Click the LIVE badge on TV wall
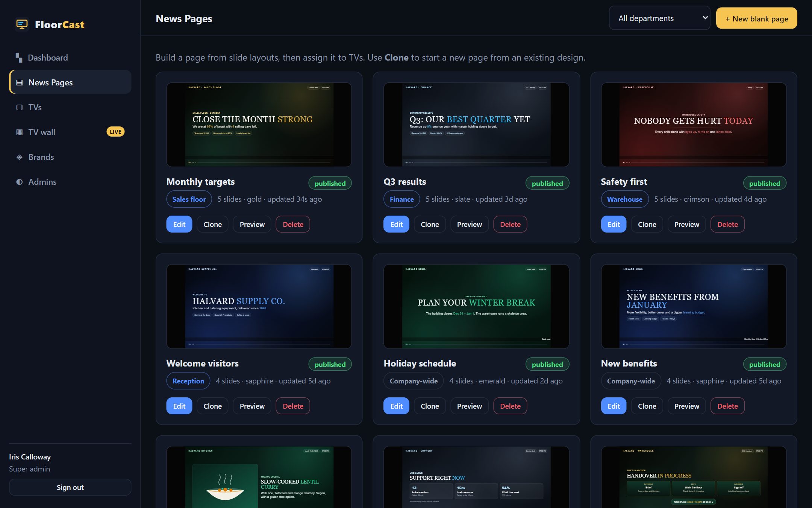 [115, 132]
